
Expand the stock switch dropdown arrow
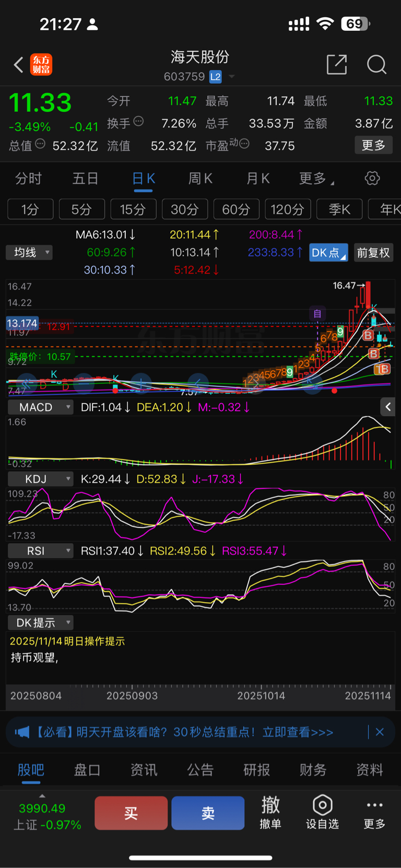pyautogui.click(x=231, y=77)
